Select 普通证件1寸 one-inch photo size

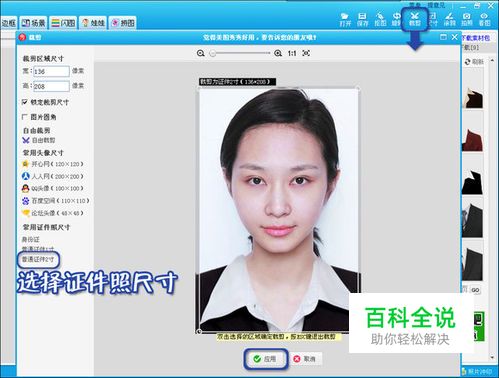pyautogui.click(x=38, y=248)
